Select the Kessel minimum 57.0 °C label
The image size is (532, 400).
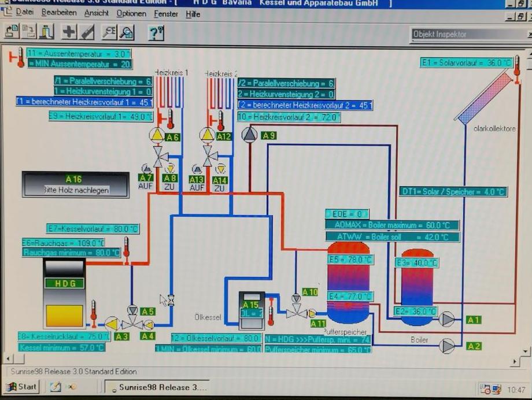click(62, 347)
